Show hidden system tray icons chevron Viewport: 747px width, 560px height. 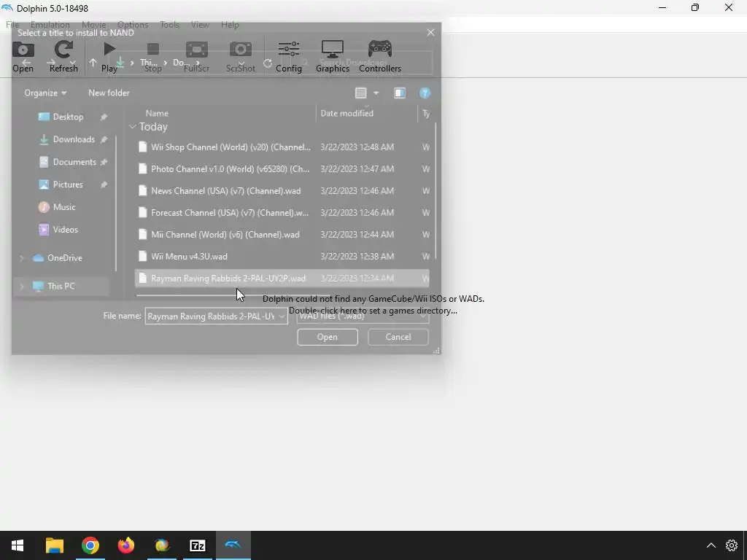point(711,545)
